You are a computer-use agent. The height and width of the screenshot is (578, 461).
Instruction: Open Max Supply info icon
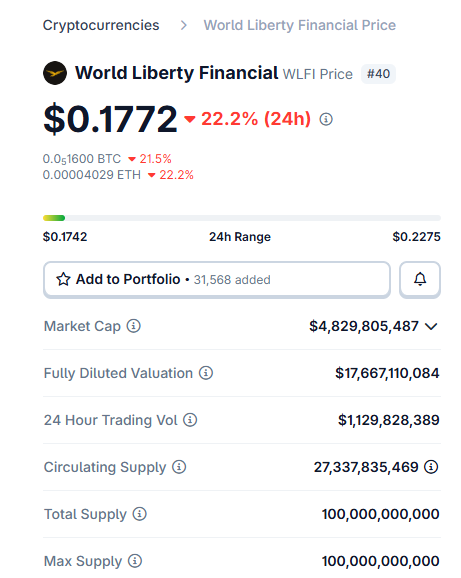click(135, 561)
